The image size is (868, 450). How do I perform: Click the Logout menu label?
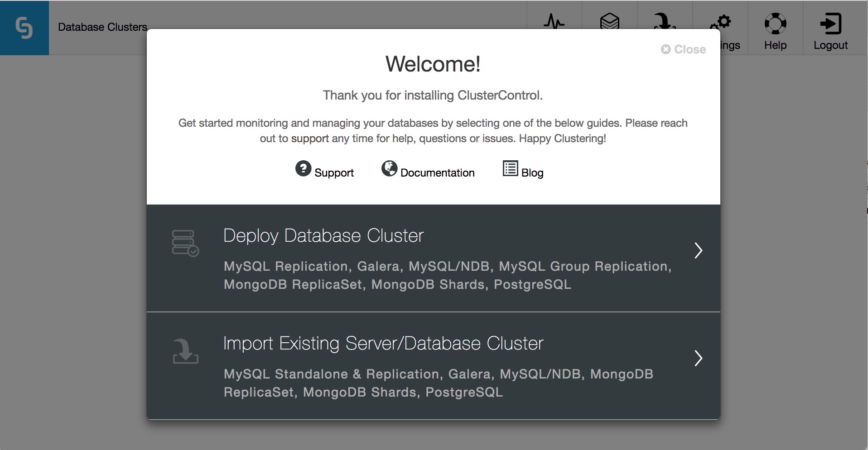pos(830,45)
